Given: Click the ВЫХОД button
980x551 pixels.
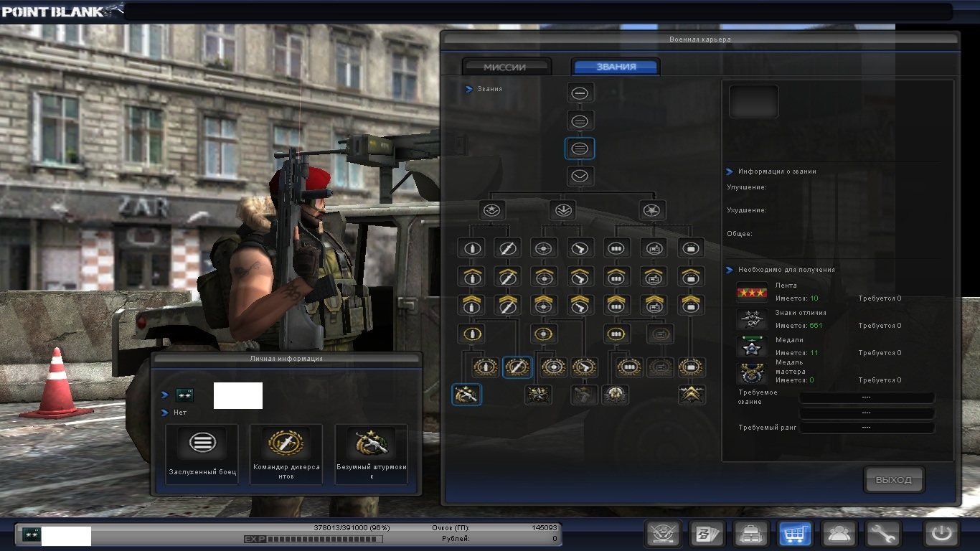Looking at the screenshot, I should (x=894, y=480).
